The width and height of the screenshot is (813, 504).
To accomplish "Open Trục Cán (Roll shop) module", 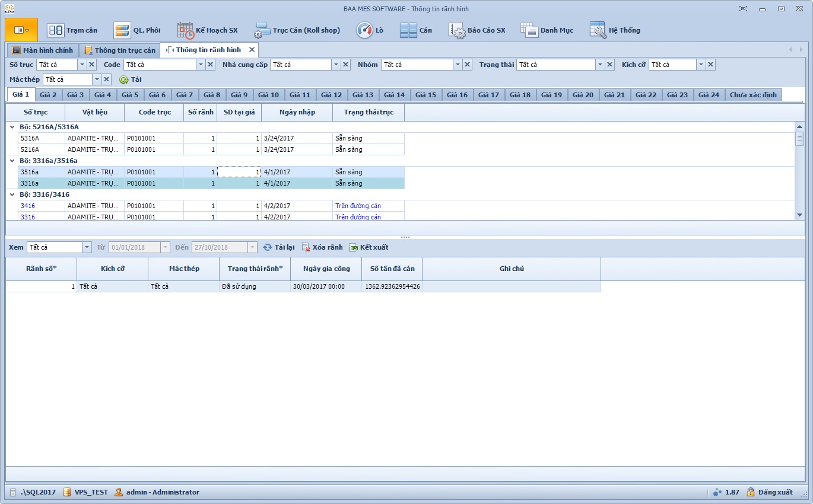I will [297, 30].
